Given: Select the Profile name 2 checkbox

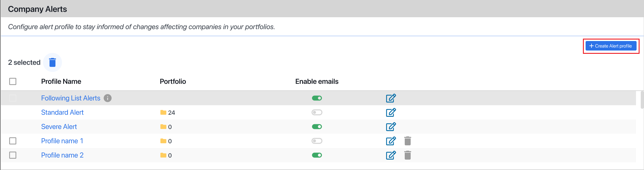Looking at the screenshot, I should [x=13, y=155].
